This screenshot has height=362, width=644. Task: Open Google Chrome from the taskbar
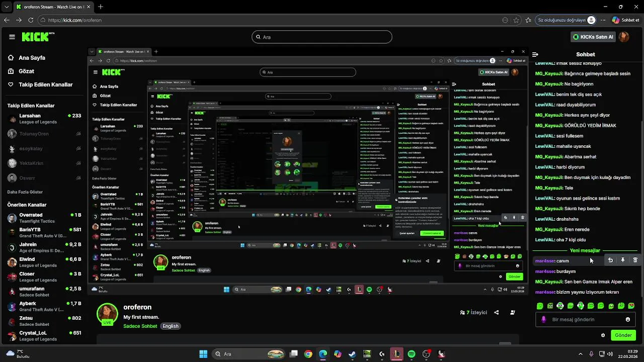point(308,354)
